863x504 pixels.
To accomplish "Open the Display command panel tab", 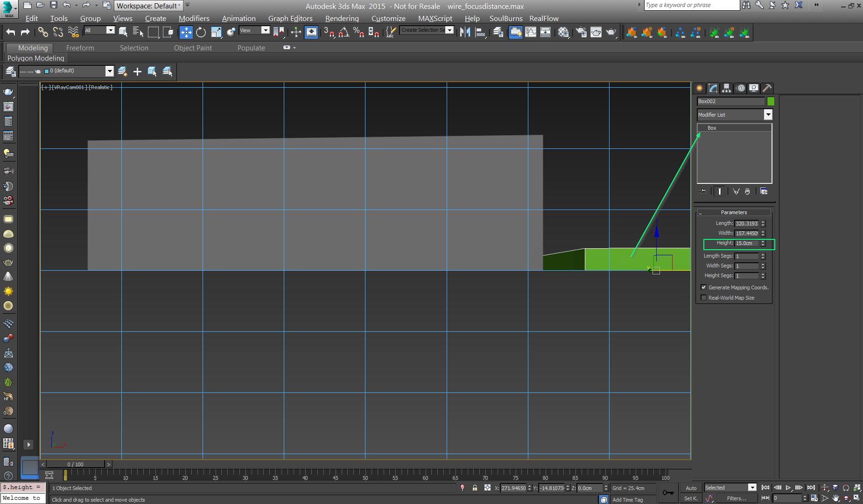I will 754,88.
